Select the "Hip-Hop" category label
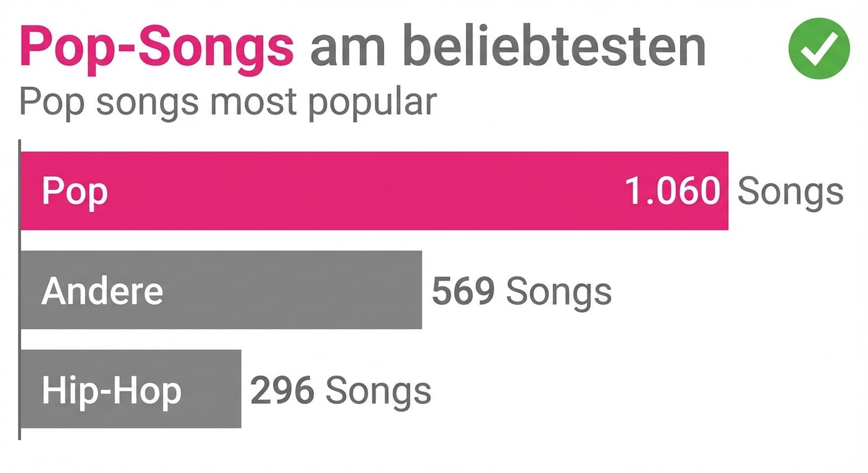The width and height of the screenshot is (868, 473). click(112, 390)
